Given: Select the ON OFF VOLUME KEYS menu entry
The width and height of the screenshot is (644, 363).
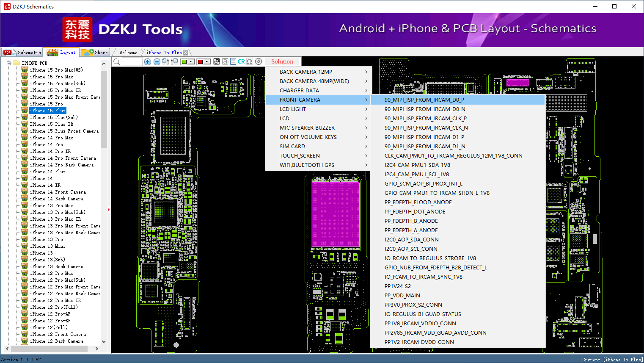Looking at the screenshot, I should point(318,137).
